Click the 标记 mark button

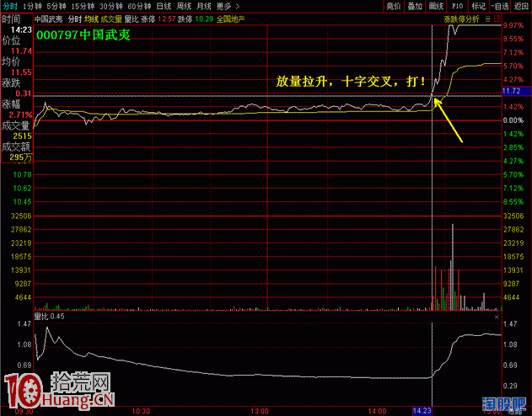click(x=478, y=6)
